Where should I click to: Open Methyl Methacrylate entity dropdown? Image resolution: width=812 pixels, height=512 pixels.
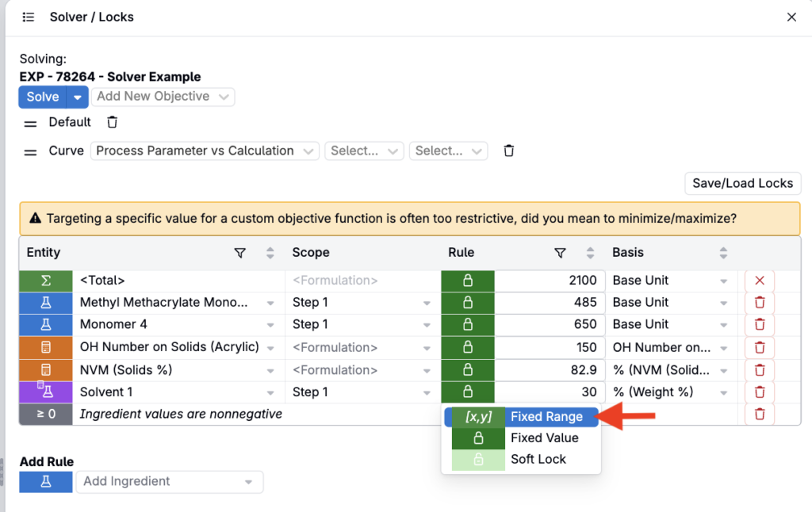tap(270, 303)
